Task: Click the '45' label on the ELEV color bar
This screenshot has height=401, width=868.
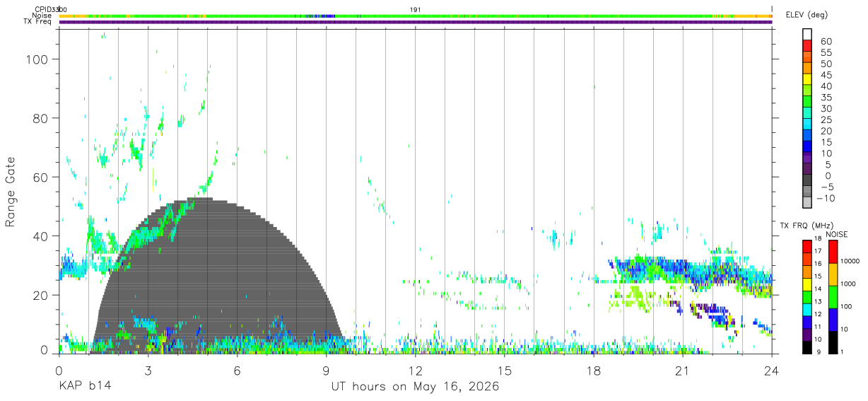Action: point(826,75)
